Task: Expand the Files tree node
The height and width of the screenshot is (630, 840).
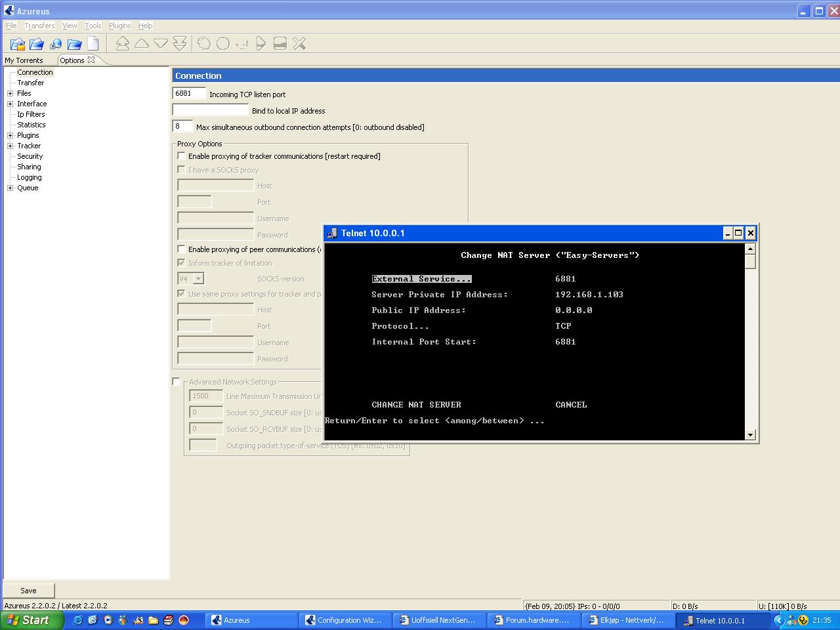Action: (10, 93)
